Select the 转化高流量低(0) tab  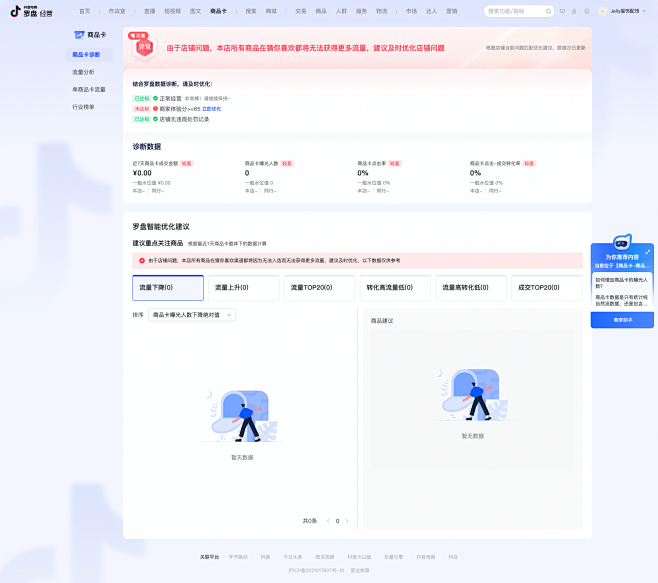pos(394,288)
